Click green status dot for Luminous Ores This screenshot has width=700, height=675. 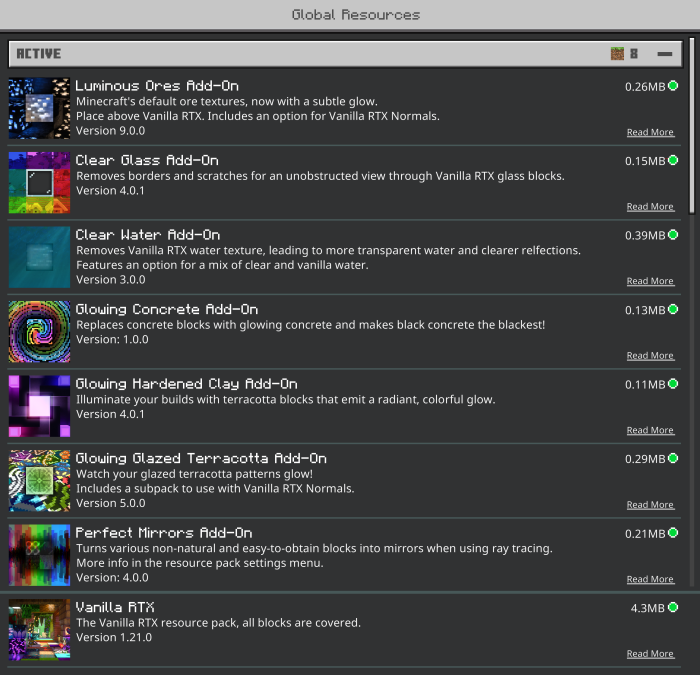pyautogui.click(x=673, y=86)
